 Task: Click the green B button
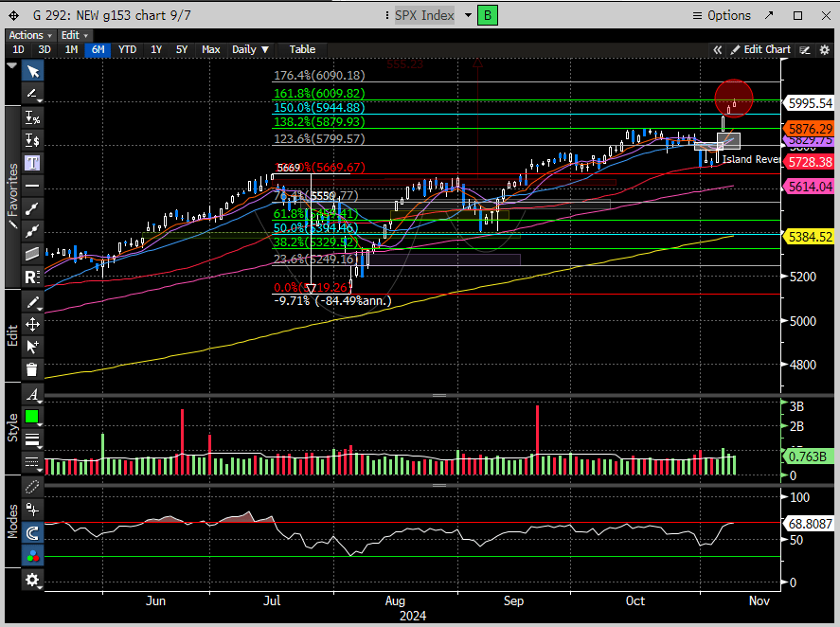(488, 15)
